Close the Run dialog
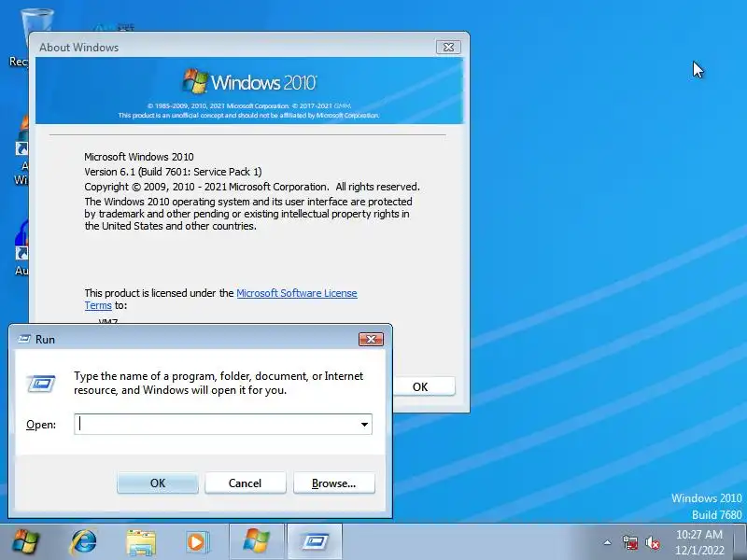Viewport: 747px width, 560px height. (371, 339)
